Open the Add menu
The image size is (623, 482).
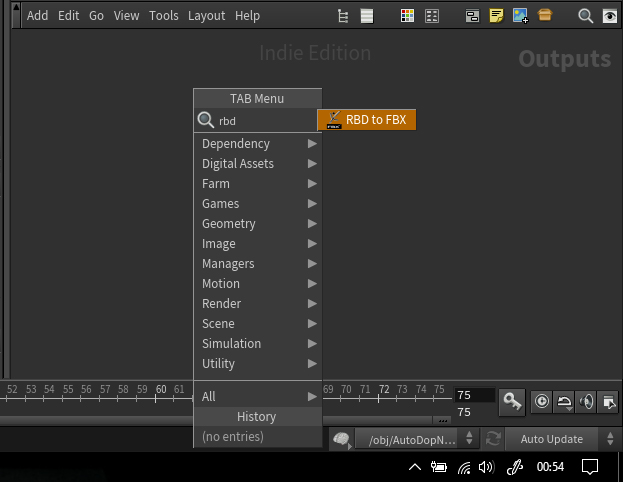pos(37,15)
